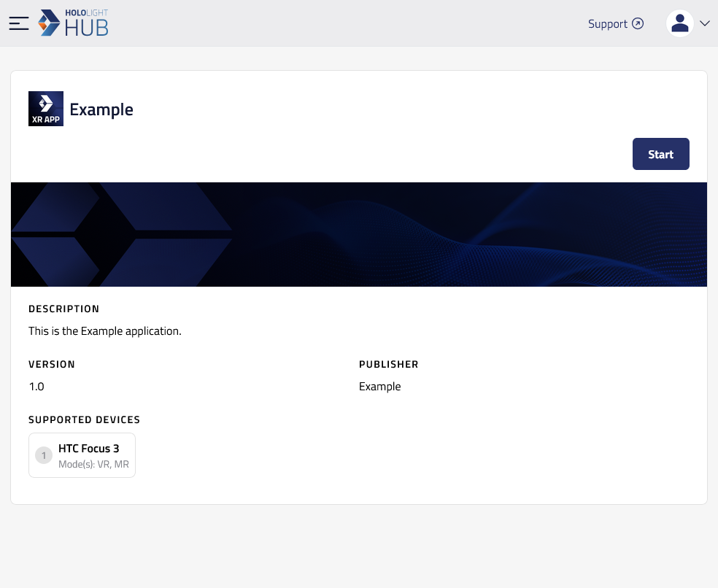Screen dimensions: 718x588
Task: Start the Example application
Action: [661, 154]
